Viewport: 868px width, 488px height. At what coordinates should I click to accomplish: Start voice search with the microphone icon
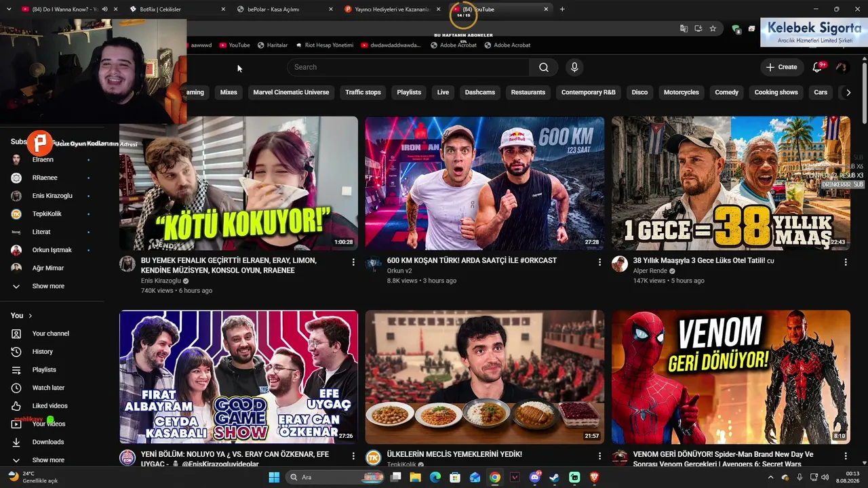pos(574,67)
